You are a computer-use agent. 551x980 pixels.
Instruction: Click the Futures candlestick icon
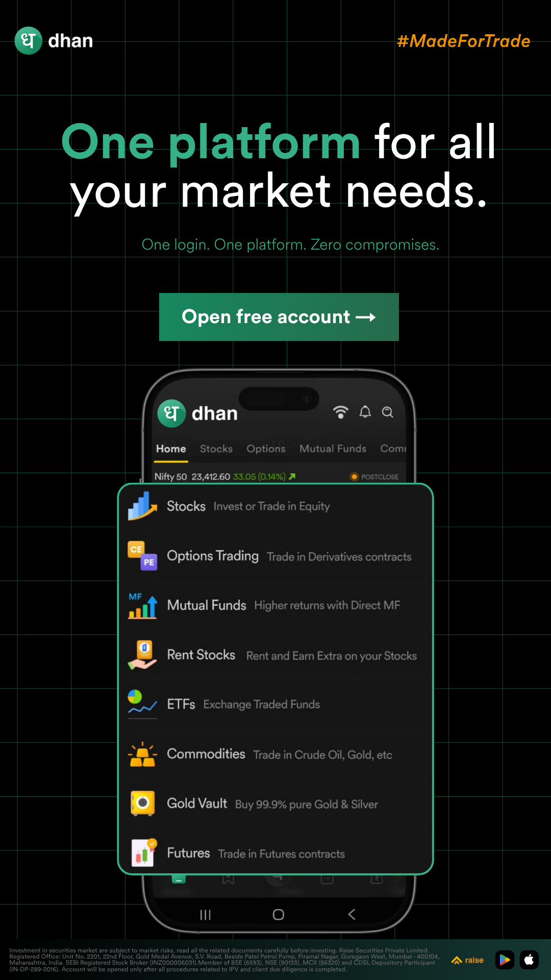tap(143, 852)
